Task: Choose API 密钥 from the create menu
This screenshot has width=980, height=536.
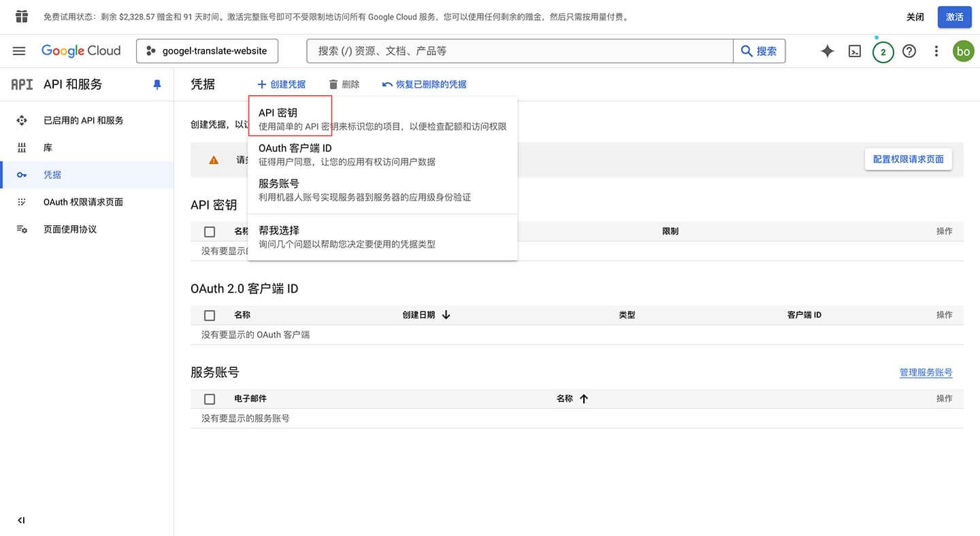Action: coord(382,119)
